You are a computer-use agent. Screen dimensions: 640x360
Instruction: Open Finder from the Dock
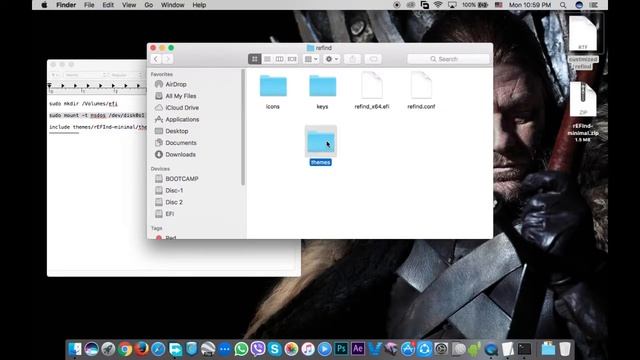[75, 349]
